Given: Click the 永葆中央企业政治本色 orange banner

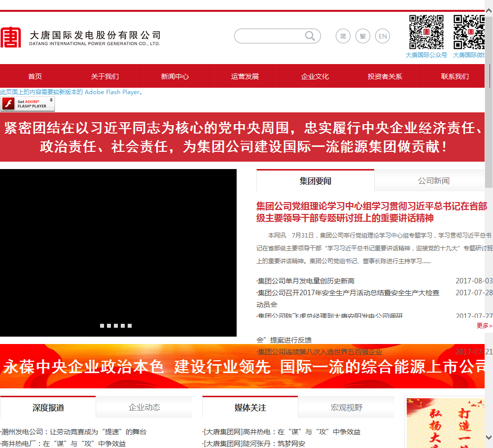Looking at the screenshot, I should coord(242,366).
